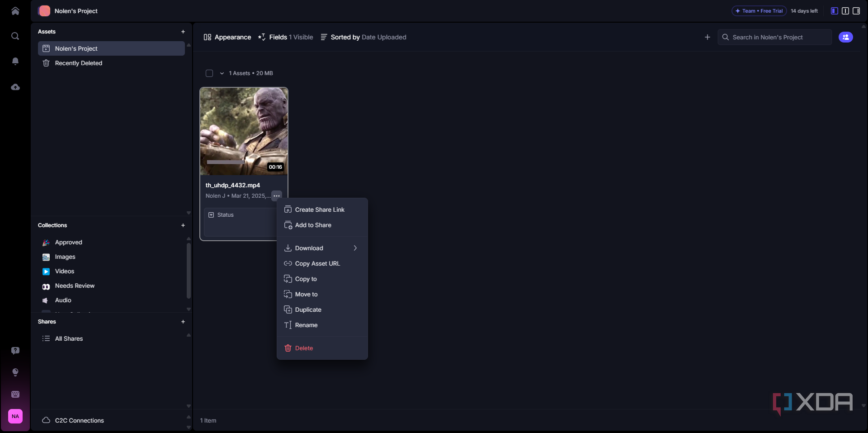The image size is (868, 433).
Task: Select Nolen's Project in Assets list
Action: [111, 48]
